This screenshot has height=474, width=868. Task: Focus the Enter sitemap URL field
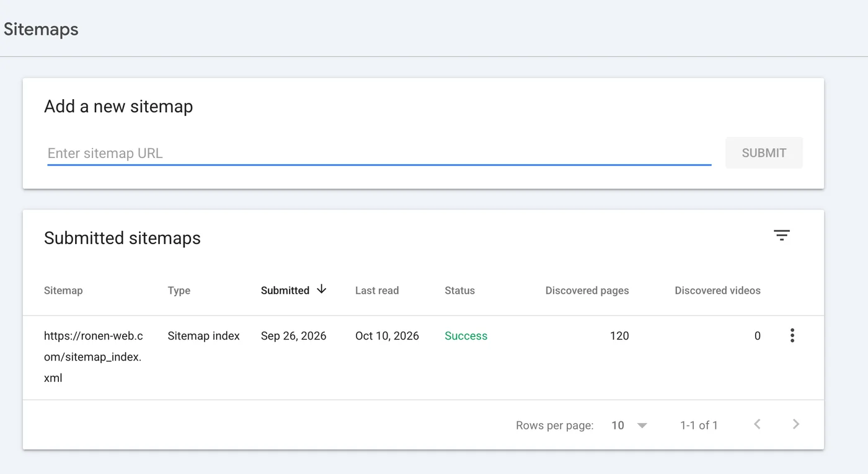coord(379,153)
